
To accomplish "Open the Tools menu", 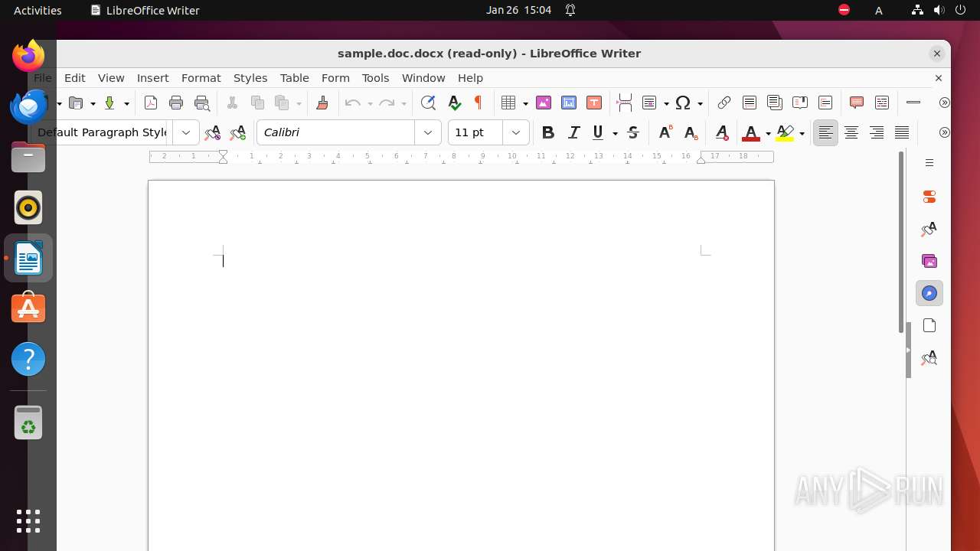I will [x=376, y=78].
